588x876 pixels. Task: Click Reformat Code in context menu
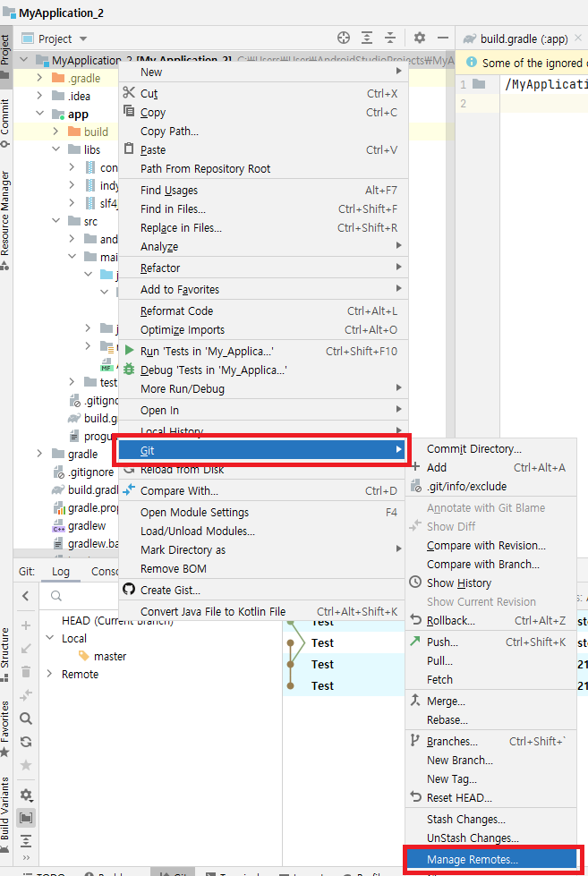point(263,310)
